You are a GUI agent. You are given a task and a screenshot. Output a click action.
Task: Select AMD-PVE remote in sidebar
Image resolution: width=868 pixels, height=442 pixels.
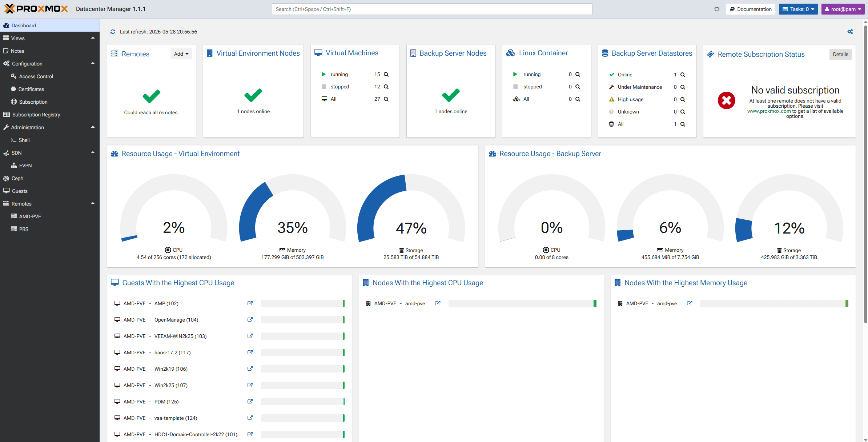point(50,216)
